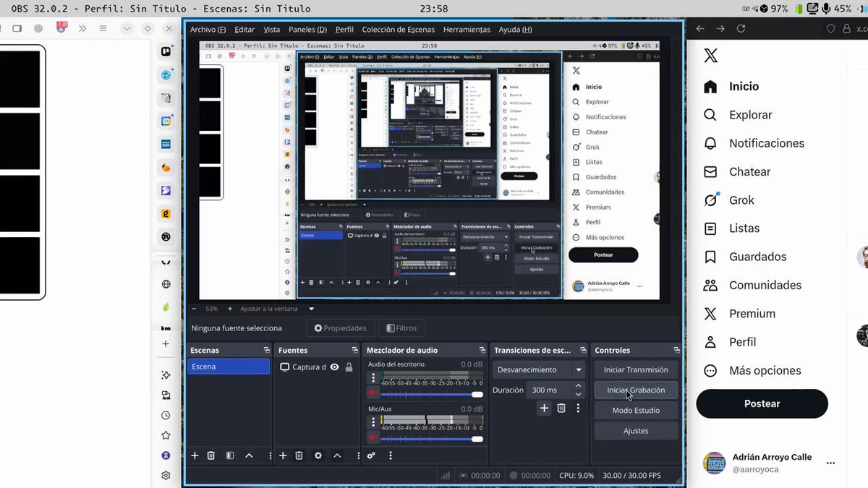Open advanced audio properties with the gears icon
This screenshot has height=488, width=868.
[x=371, y=455]
